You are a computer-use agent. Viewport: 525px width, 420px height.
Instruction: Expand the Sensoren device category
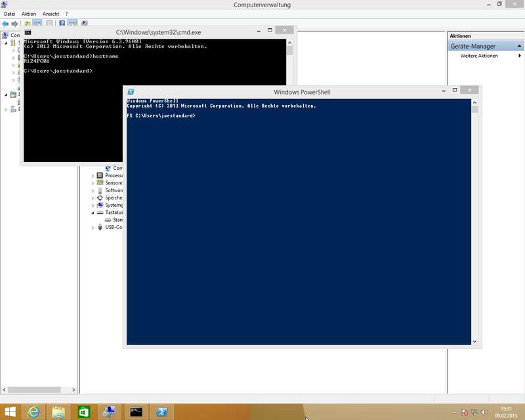[x=93, y=183]
